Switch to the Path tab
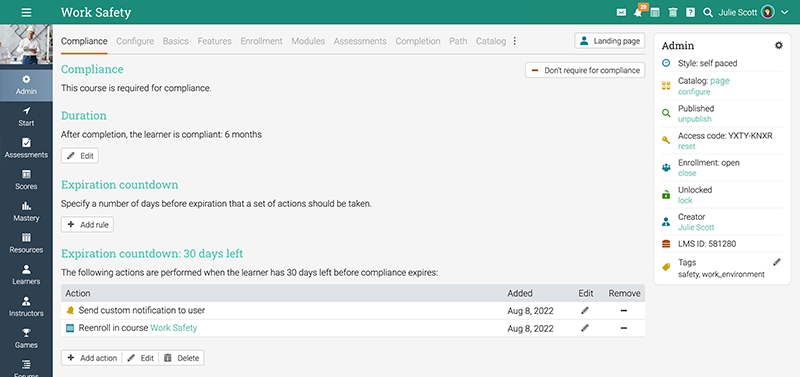This screenshot has height=377, width=800. click(458, 41)
